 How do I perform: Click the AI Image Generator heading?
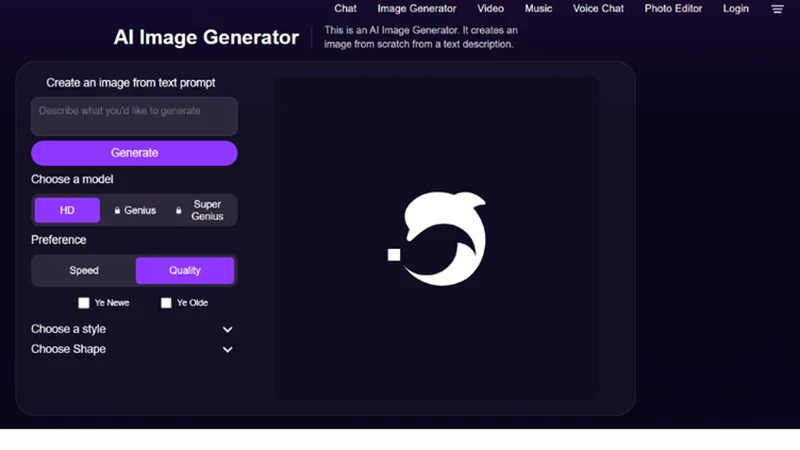click(206, 37)
